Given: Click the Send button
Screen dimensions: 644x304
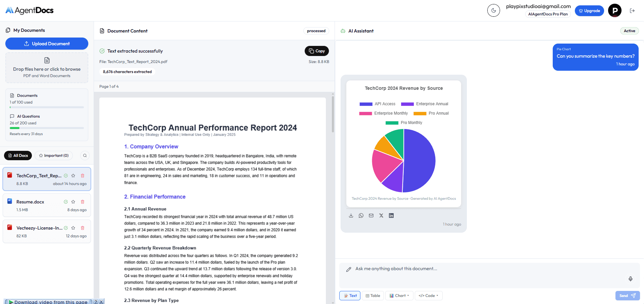Looking at the screenshot, I should tap(628, 296).
